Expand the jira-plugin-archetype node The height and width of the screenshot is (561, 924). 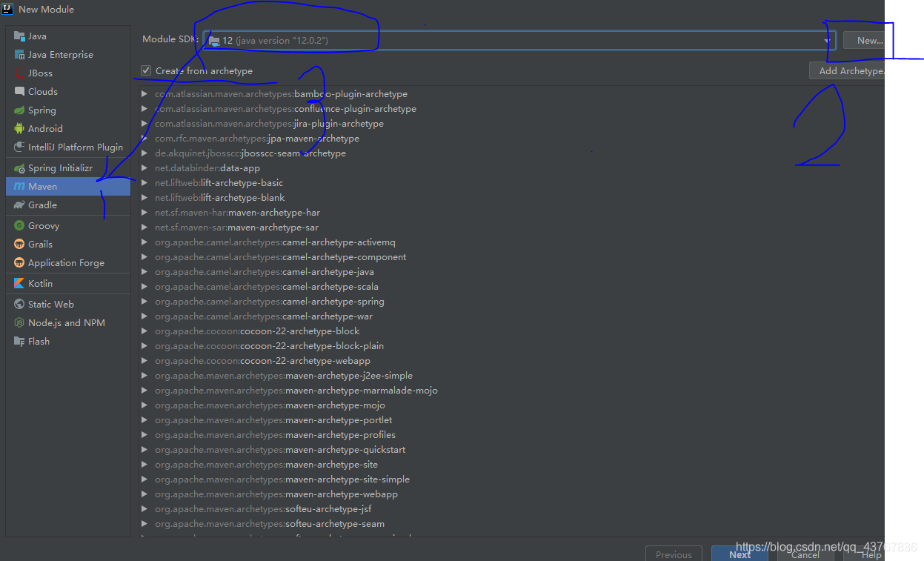pyautogui.click(x=144, y=124)
